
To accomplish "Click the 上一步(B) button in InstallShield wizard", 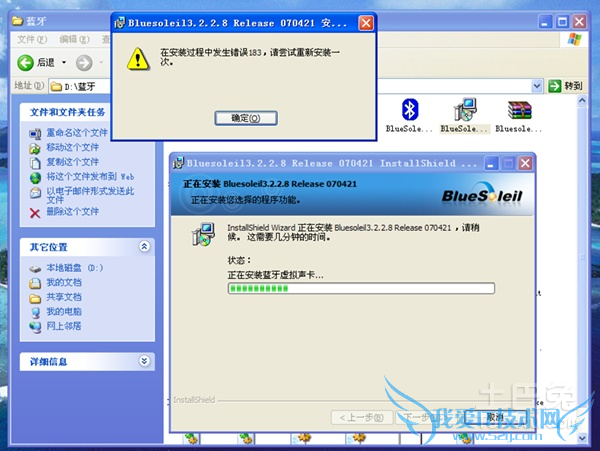I will 362,417.
